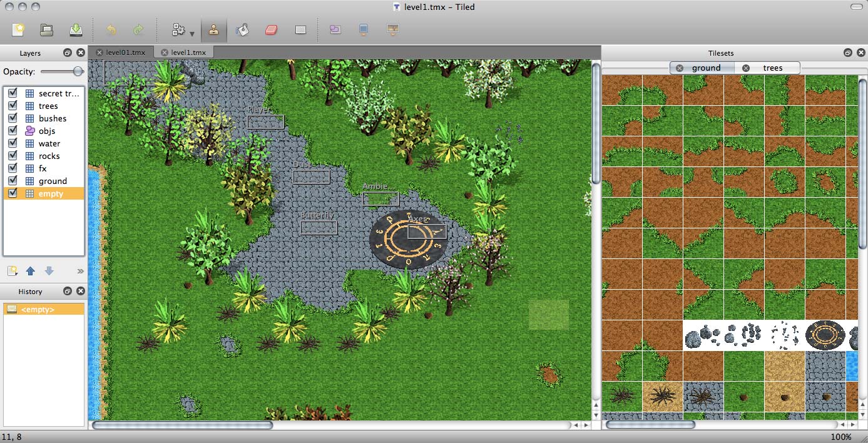The image size is (868, 443).
Task: Select the Eraser tool
Action: click(270, 29)
